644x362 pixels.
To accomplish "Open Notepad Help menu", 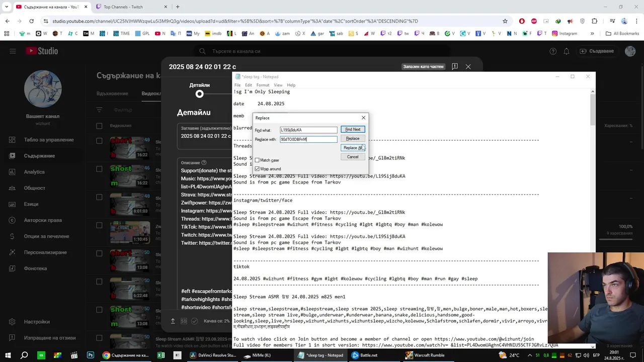I will pos(291,85).
